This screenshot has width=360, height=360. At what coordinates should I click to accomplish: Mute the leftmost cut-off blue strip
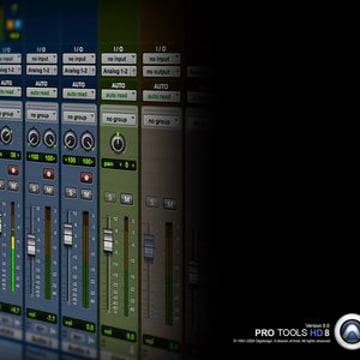click(13, 186)
